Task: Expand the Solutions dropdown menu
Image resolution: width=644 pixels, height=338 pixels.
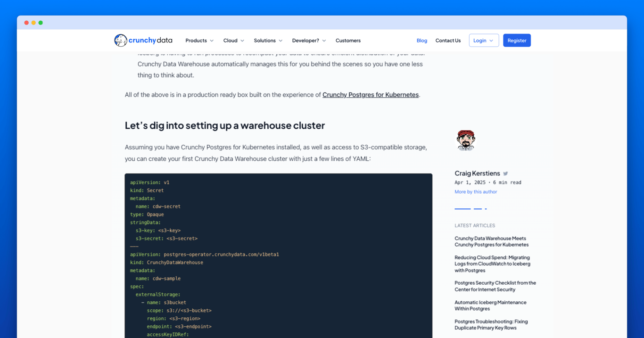Action: [268, 41]
